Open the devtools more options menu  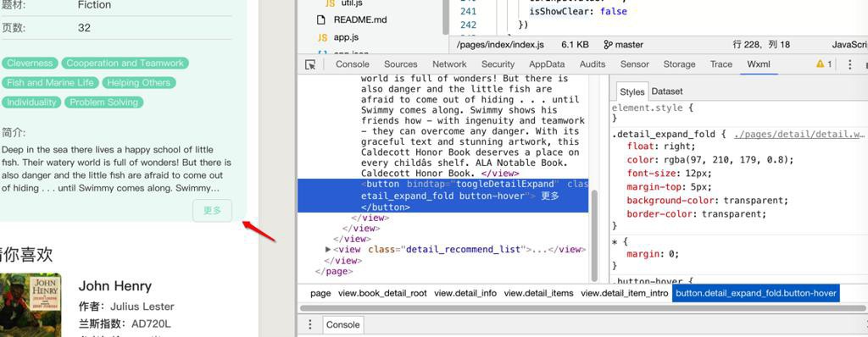[849, 64]
